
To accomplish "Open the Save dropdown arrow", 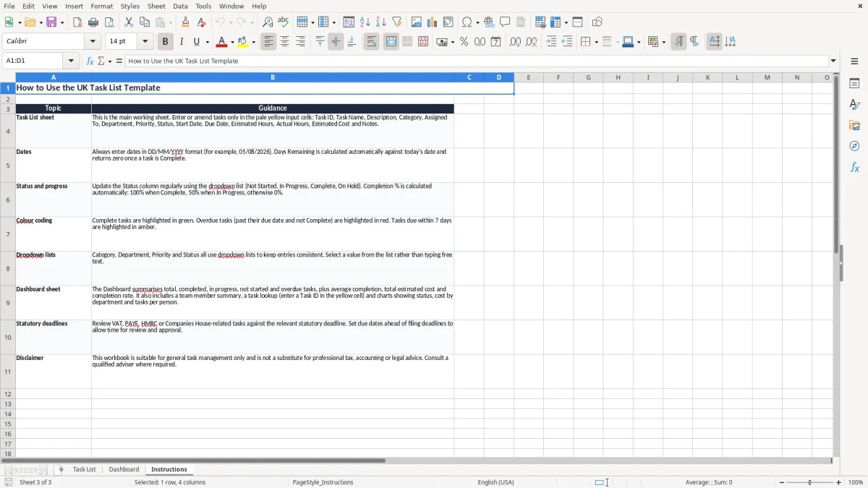I will tap(61, 22).
